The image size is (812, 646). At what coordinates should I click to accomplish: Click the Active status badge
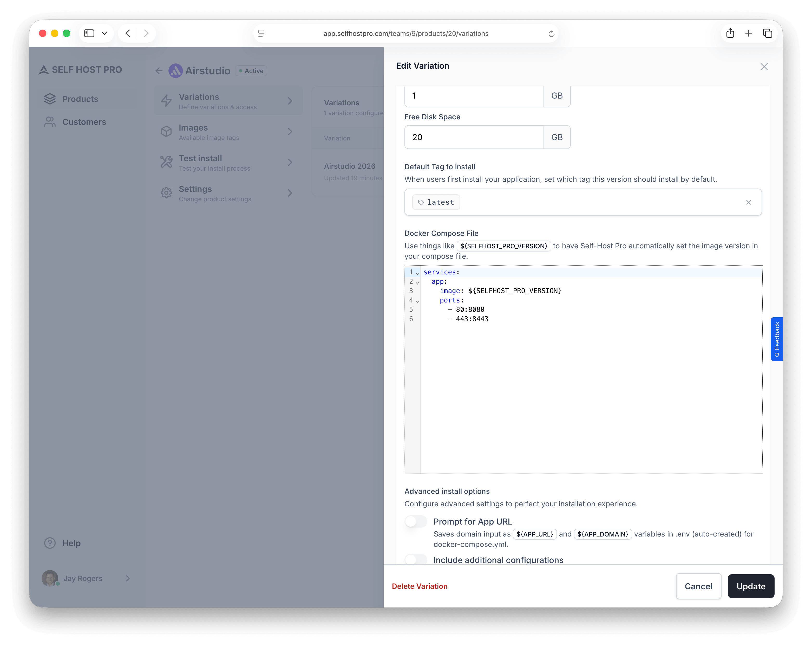[251, 70]
